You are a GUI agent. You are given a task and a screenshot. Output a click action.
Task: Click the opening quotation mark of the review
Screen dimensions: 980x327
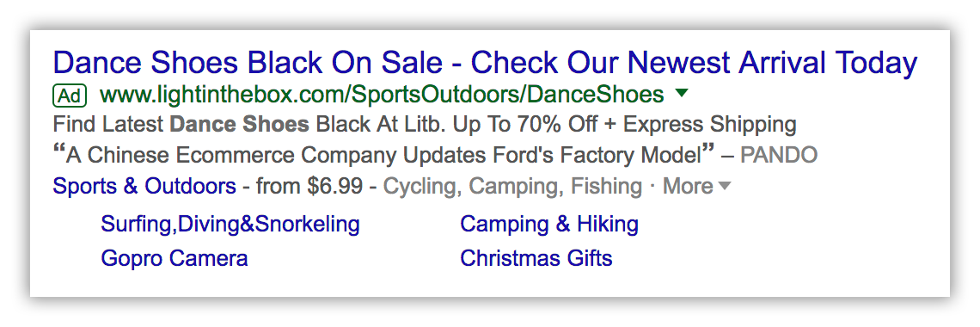59,151
